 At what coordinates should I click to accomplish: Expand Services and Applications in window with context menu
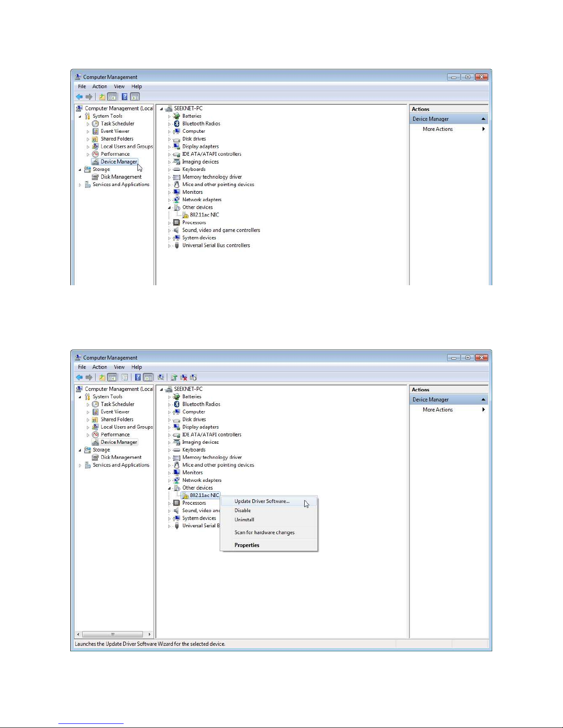pos(80,465)
